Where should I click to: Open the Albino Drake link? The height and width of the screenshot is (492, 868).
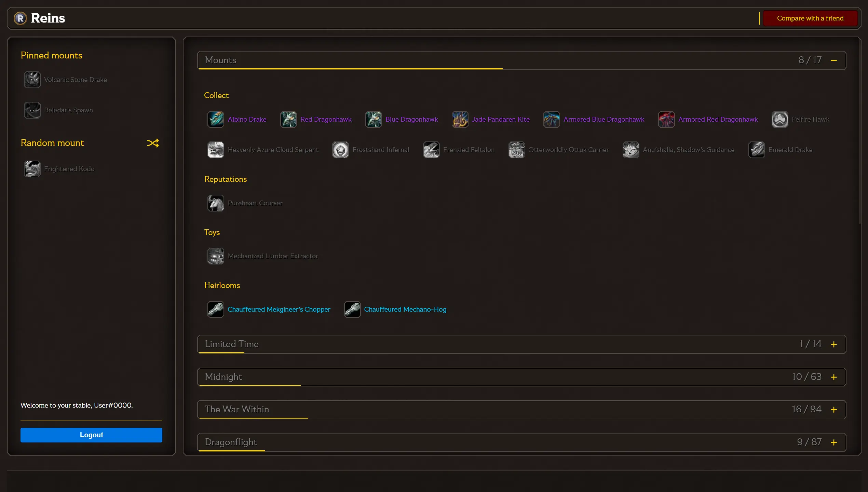247,119
